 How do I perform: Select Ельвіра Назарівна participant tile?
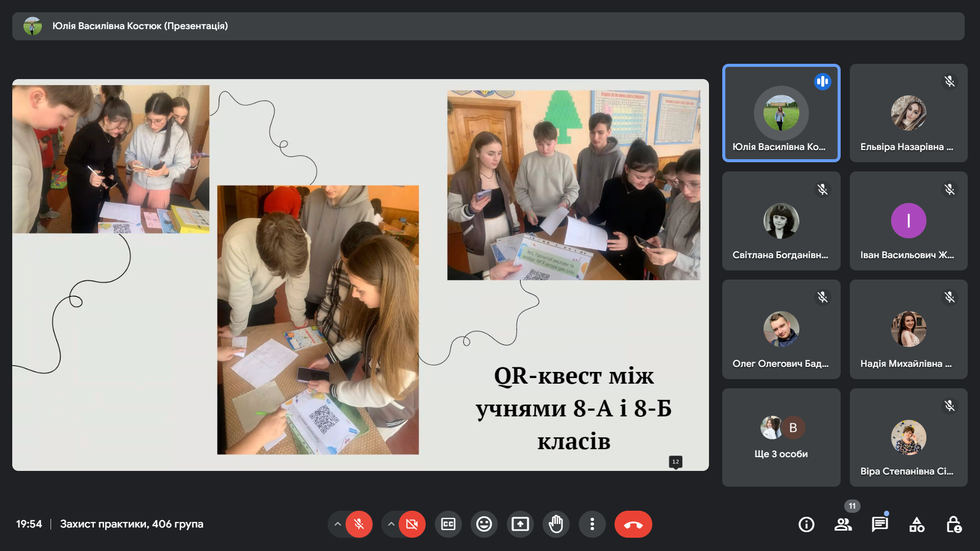tap(909, 113)
